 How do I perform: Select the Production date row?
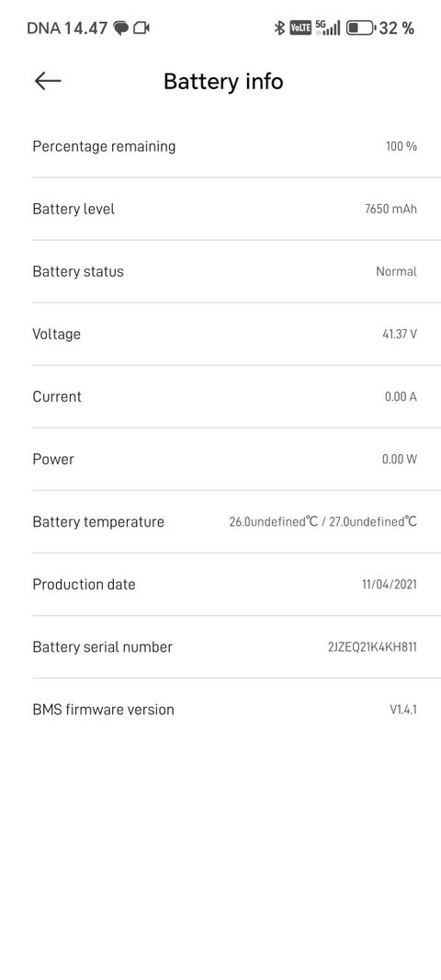pos(225,584)
